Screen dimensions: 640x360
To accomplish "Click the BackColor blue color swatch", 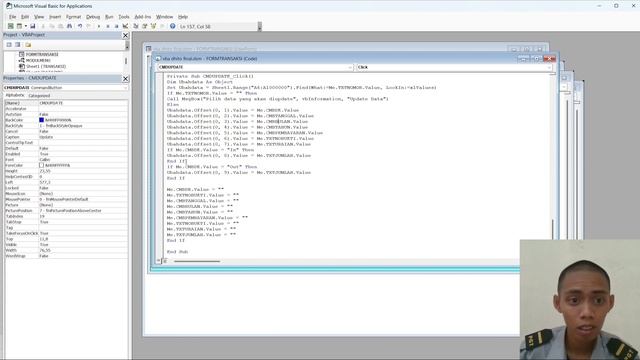I will [41, 120].
